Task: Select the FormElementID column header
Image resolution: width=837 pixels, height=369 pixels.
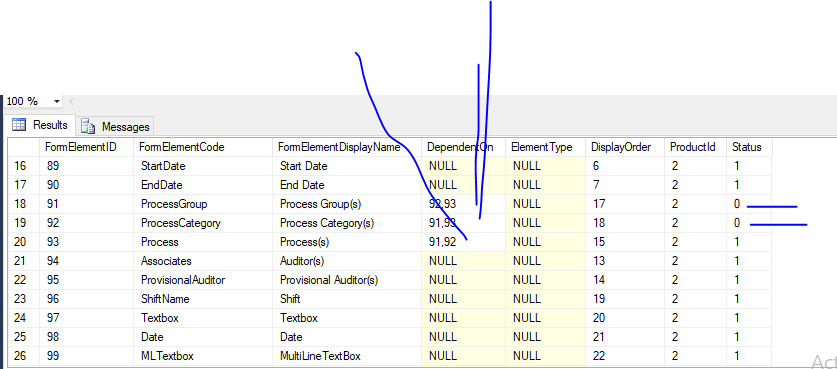Action: click(86, 147)
